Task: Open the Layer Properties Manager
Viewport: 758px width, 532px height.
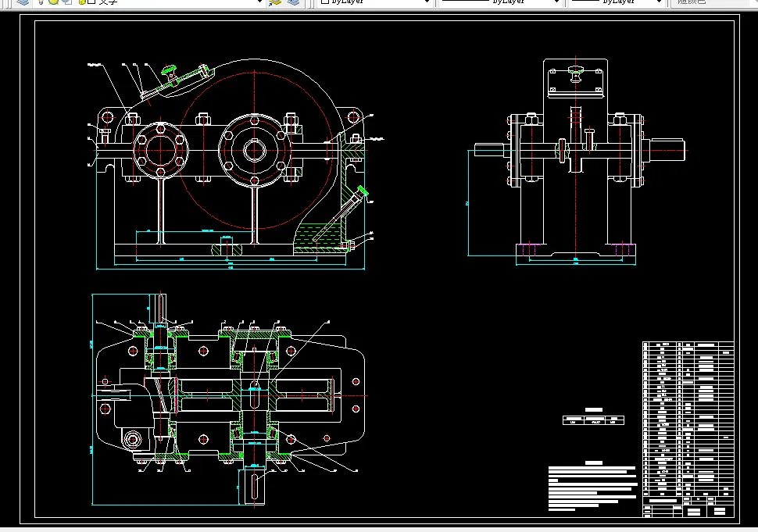Action: [x=23, y=2]
